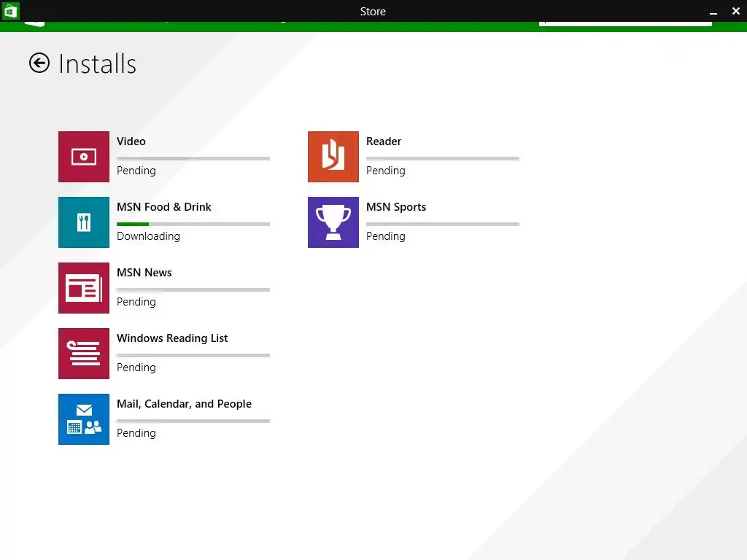
Task: Click the Pending status under Windows Reading List
Action: [x=136, y=368]
